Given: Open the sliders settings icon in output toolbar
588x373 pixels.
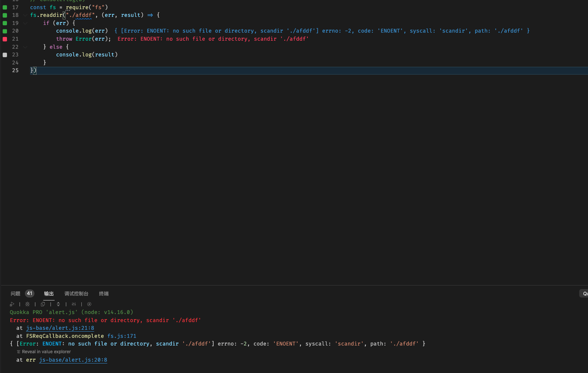Looking at the screenshot, I should (74, 304).
